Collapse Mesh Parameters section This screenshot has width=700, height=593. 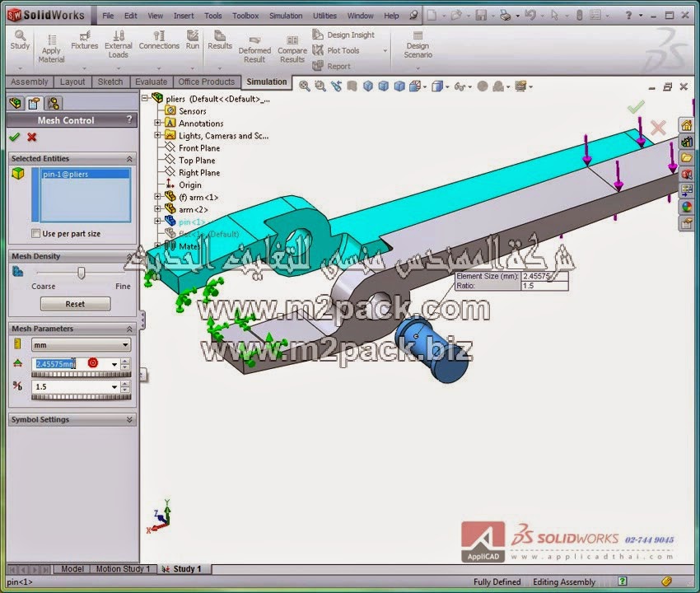(x=129, y=329)
